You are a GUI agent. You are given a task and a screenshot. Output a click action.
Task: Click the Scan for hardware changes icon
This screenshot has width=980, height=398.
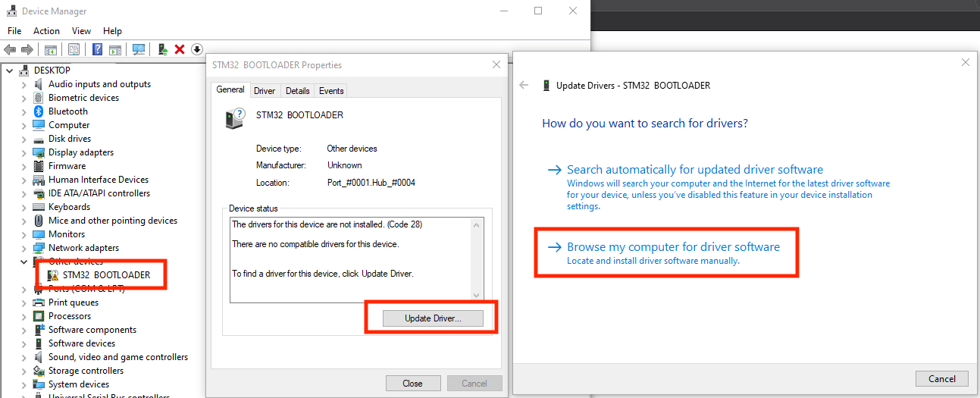tap(139, 49)
